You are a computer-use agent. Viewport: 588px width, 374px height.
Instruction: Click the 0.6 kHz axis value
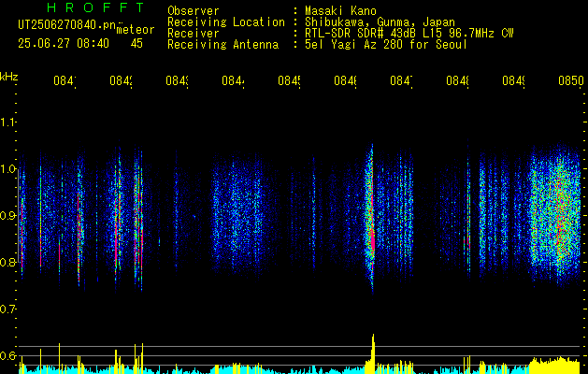point(7,355)
